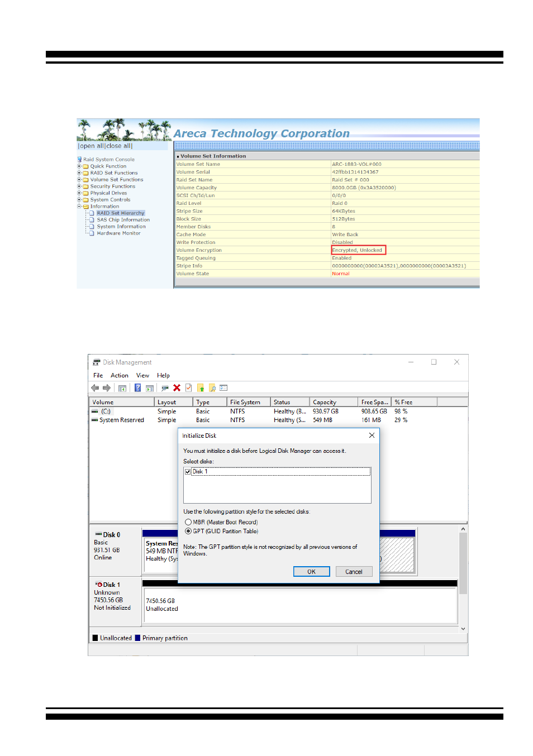The height and width of the screenshot is (756, 533).
Task: Toggle Show/Hide Action Pane toolbar icon
Action: click(x=150, y=388)
